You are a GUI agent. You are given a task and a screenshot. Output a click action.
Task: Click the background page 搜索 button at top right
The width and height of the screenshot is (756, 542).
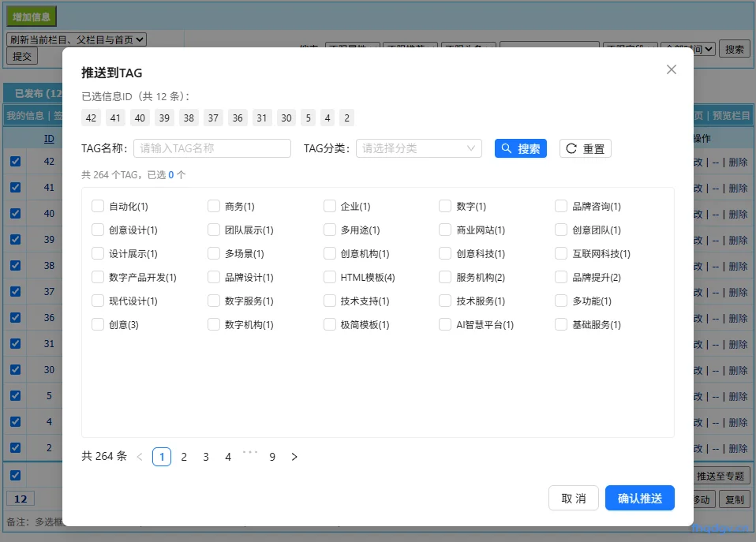[735, 49]
